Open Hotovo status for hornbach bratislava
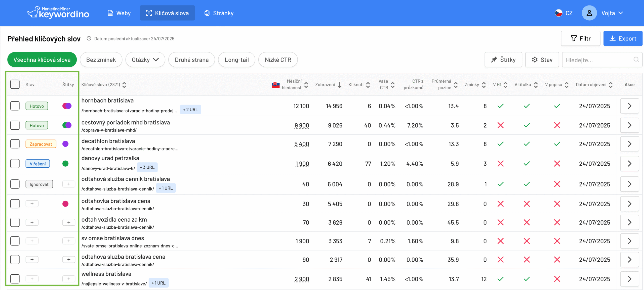The width and height of the screenshot is (644, 290). pyautogui.click(x=37, y=106)
